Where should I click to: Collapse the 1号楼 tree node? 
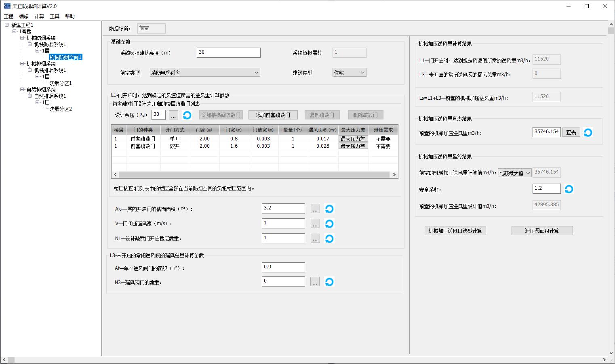pyautogui.click(x=15, y=31)
